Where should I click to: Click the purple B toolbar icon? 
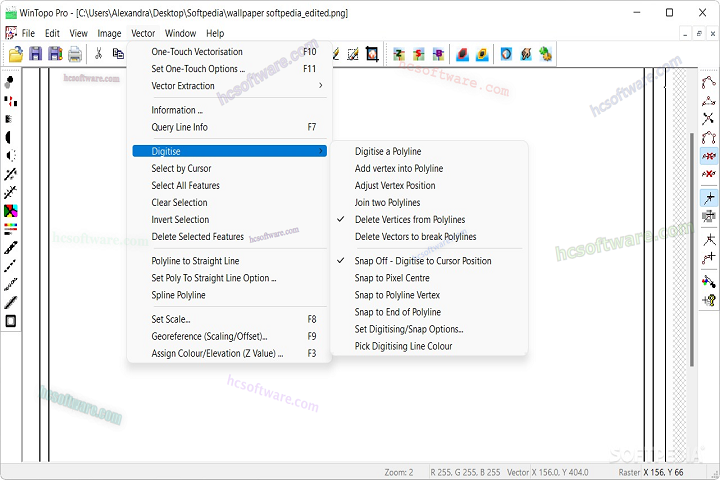tap(438, 54)
